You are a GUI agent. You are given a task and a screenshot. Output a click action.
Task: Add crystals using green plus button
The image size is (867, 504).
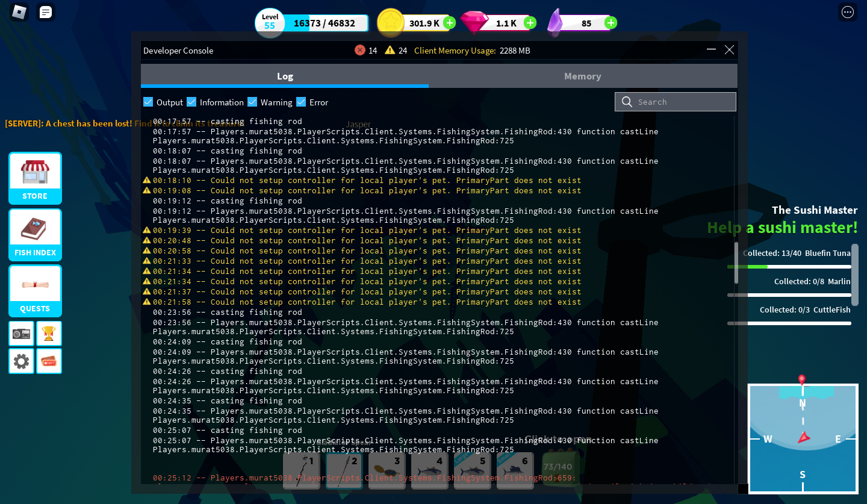pyautogui.click(x=611, y=23)
